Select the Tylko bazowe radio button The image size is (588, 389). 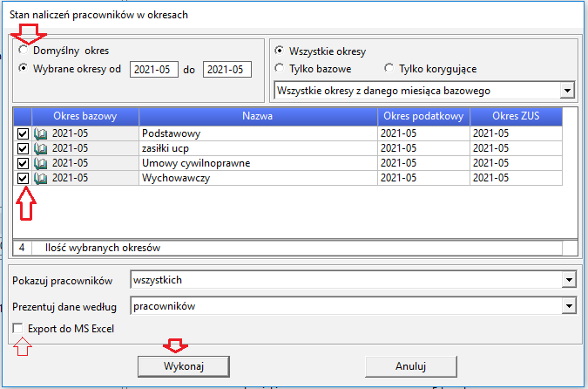(x=279, y=68)
